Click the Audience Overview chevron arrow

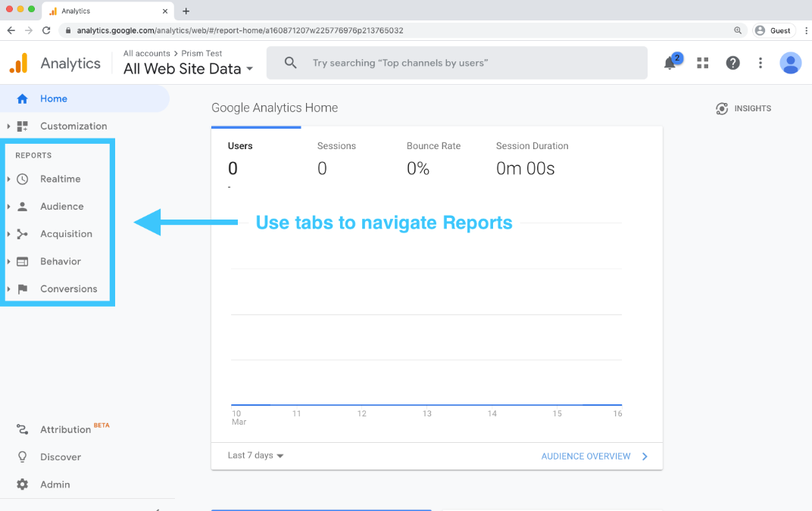(645, 456)
